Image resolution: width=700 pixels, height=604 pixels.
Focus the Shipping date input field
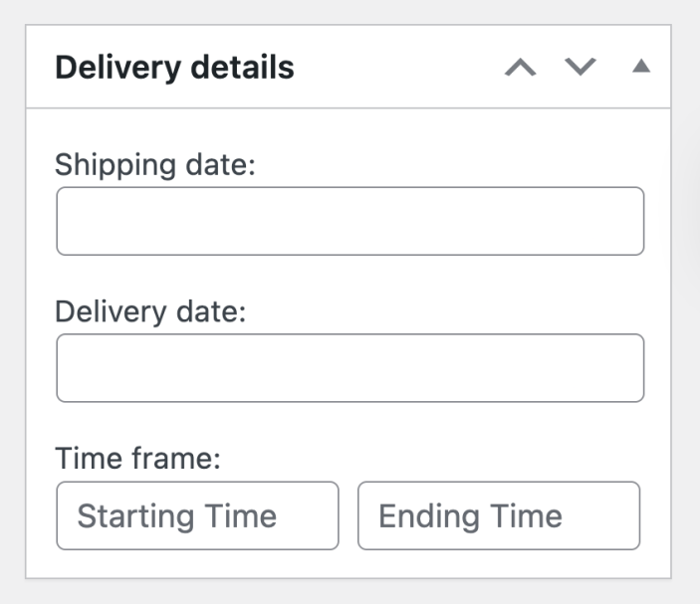(350, 221)
